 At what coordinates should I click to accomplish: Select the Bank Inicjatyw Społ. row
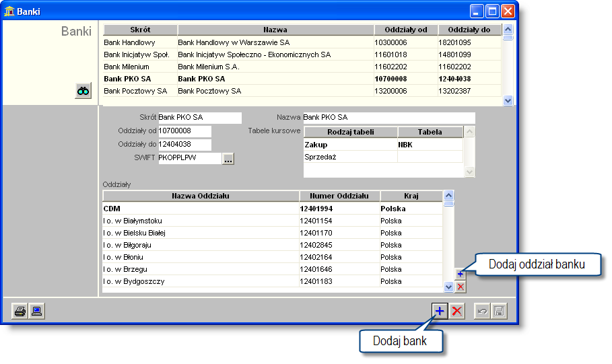tap(302, 54)
